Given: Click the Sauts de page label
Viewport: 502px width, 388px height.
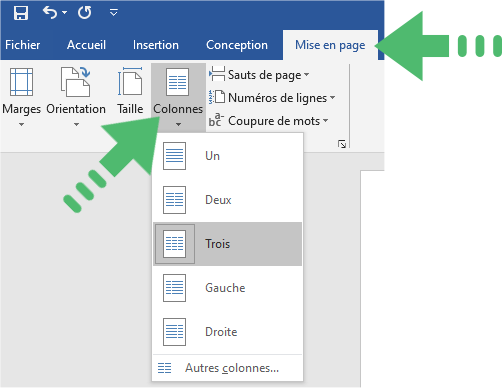Looking at the screenshot, I should pos(264,75).
